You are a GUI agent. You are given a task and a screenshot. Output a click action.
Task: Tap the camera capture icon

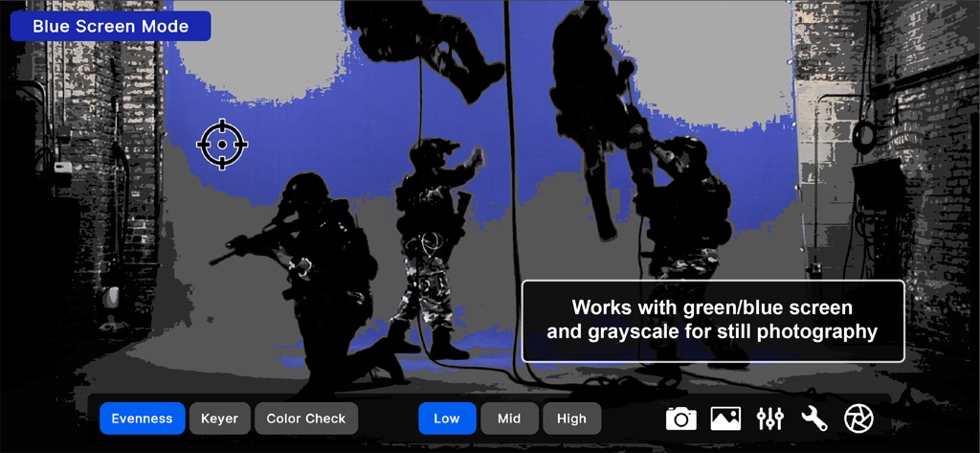click(x=681, y=419)
